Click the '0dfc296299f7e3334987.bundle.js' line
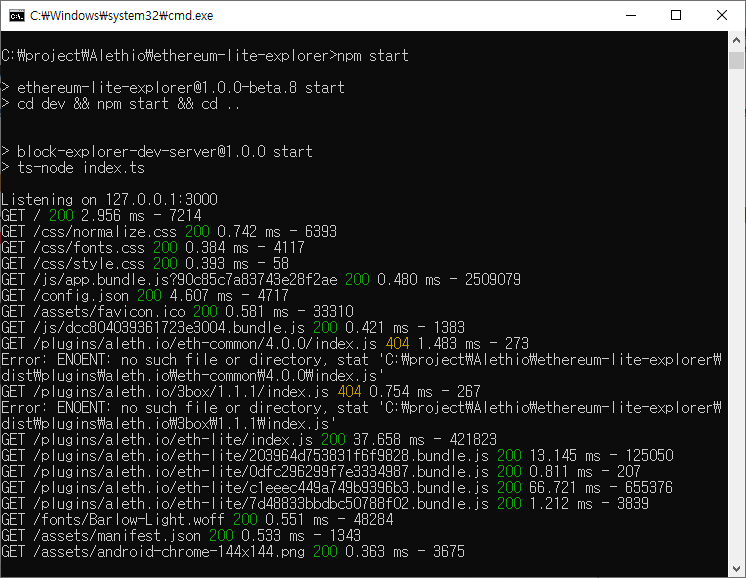Viewport: 746px width, 578px height. 321,472
